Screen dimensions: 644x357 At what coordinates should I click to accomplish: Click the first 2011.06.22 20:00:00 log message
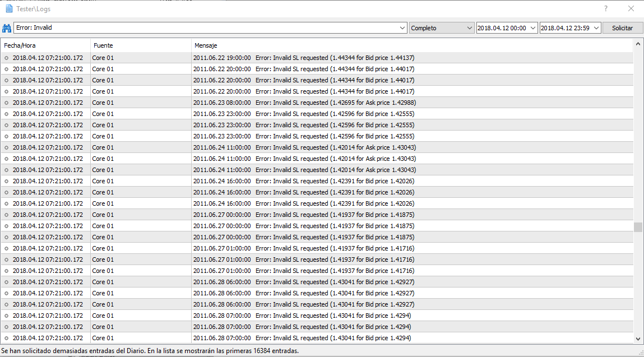(304, 69)
